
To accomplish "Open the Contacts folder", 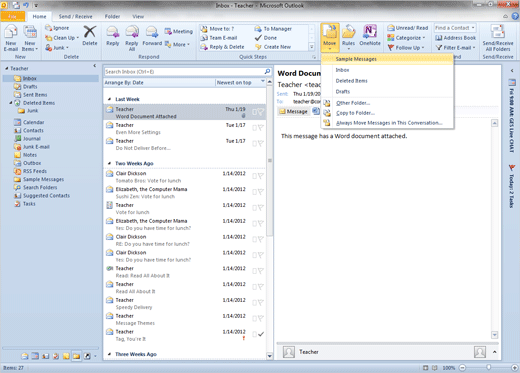I will (29, 130).
